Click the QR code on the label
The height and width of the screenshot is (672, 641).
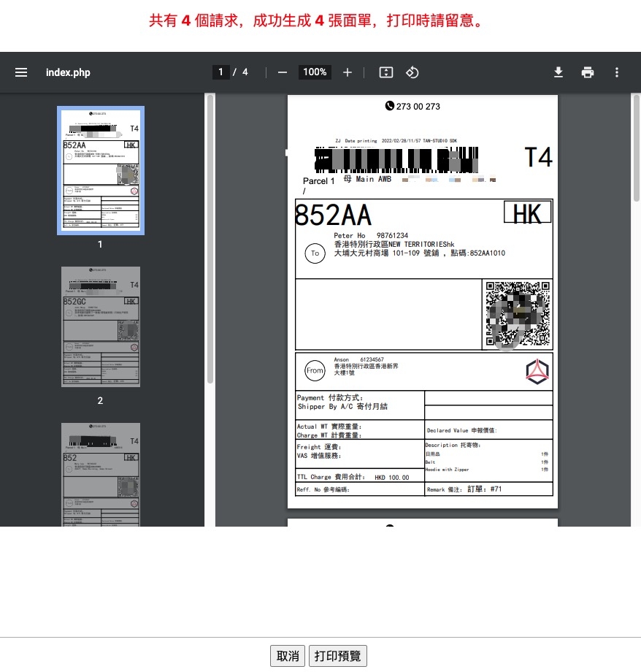517,314
